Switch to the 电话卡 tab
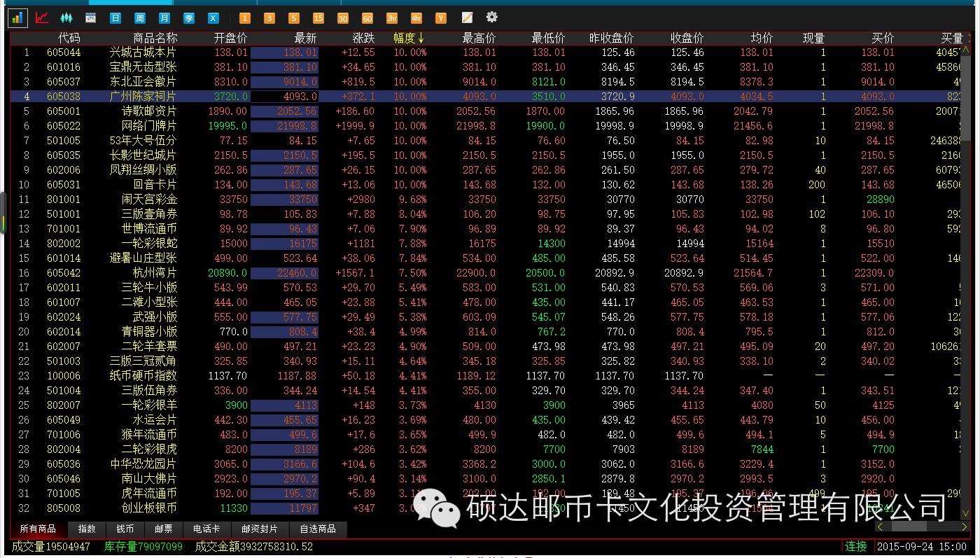The width and height of the screenshot is (980, 558). click(x=206, y=529)
